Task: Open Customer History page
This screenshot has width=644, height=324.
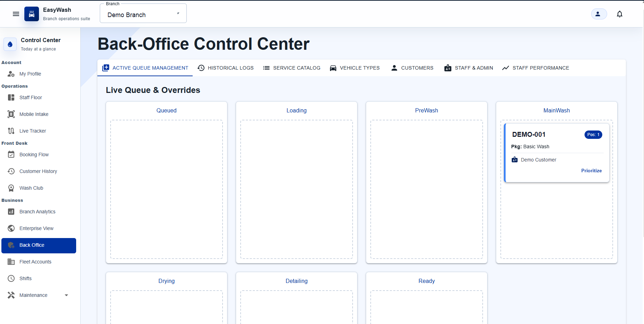Action: click(39, 171)
